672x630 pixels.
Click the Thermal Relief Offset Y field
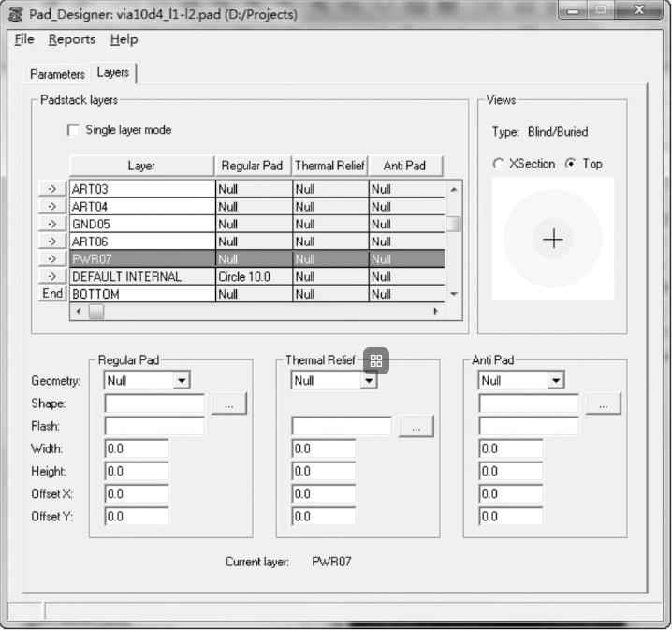(324, 517)
